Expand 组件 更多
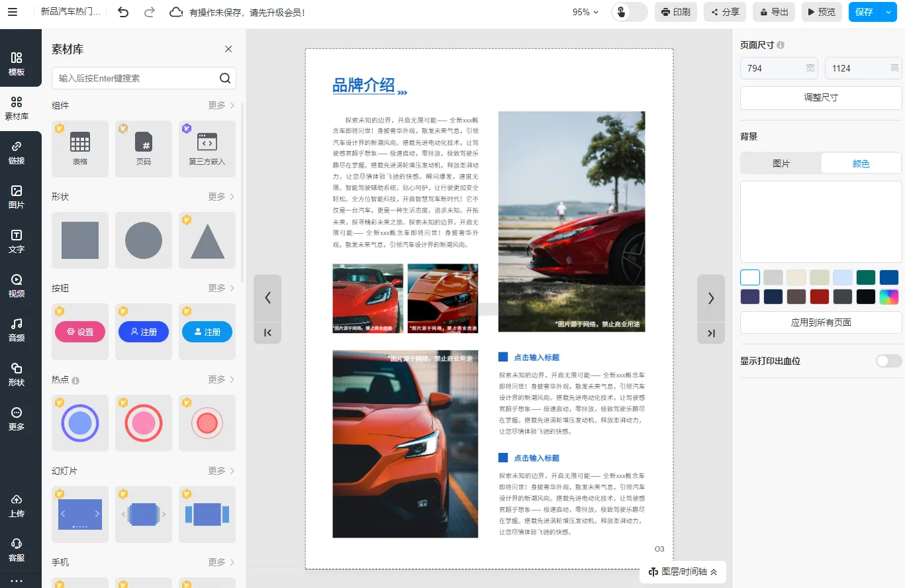Viewport: 905px width, 588px height. 221,105
